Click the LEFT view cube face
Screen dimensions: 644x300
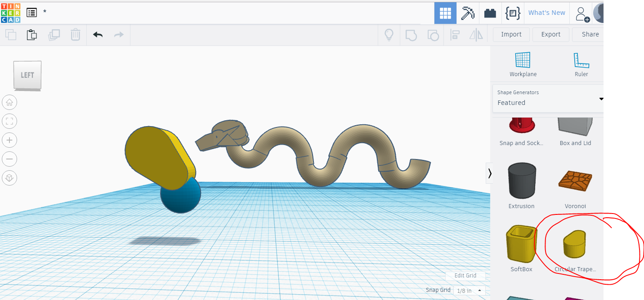pos(27,75)
